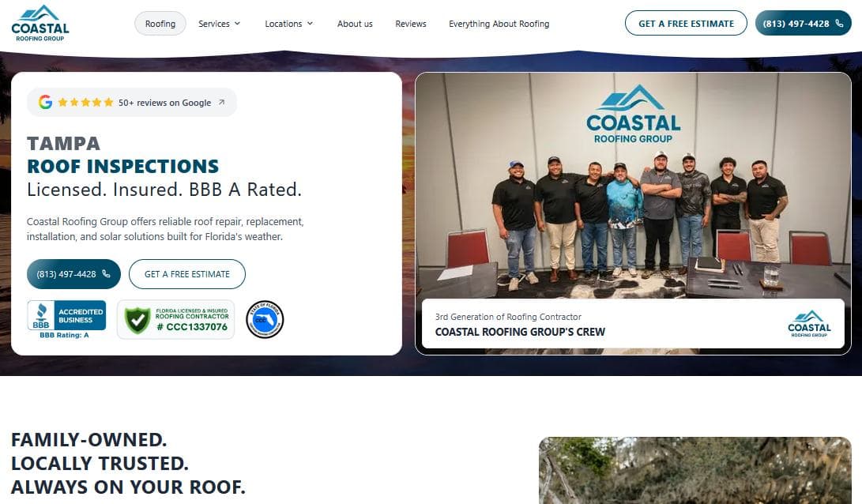Image resolution: width=862 pixels, height=504 pixels.
Task: Click the Google G logo icon
Action: click(x=46, y=102)
